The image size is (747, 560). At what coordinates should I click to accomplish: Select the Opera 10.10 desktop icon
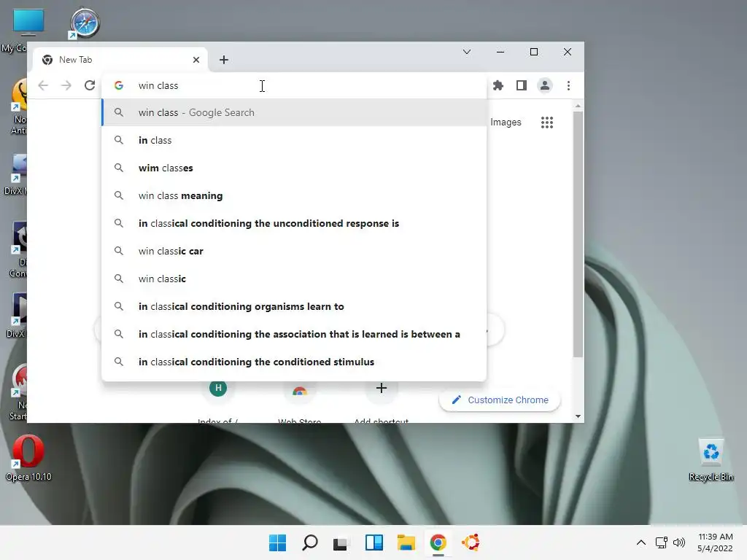28,458
